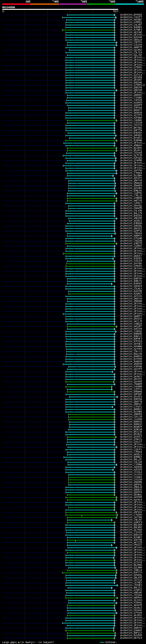Screen dimensions: 146x644
Task: Open hit UniRef100_B0VH26
Action: pos(131,15)
